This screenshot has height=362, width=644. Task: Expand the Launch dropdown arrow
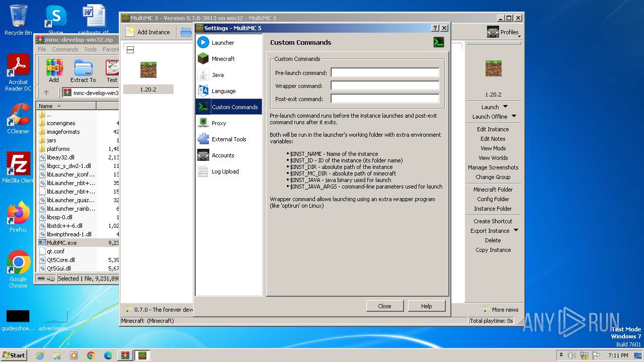coord(506,107)
